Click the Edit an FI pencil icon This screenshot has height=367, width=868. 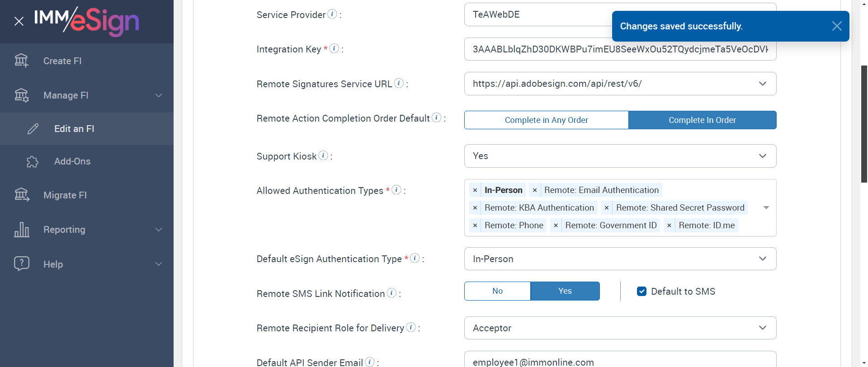pos(33,129)
